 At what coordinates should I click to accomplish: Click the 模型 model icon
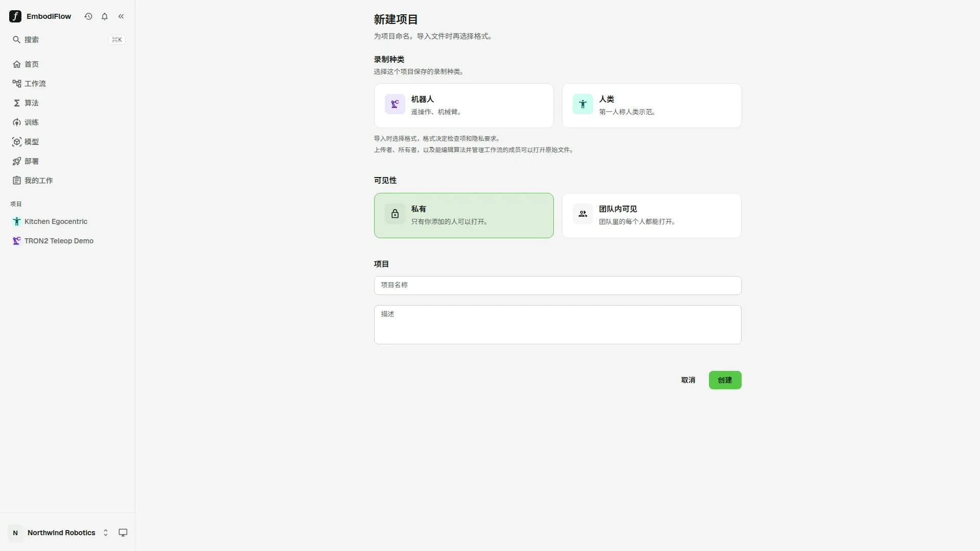[17, 142]
